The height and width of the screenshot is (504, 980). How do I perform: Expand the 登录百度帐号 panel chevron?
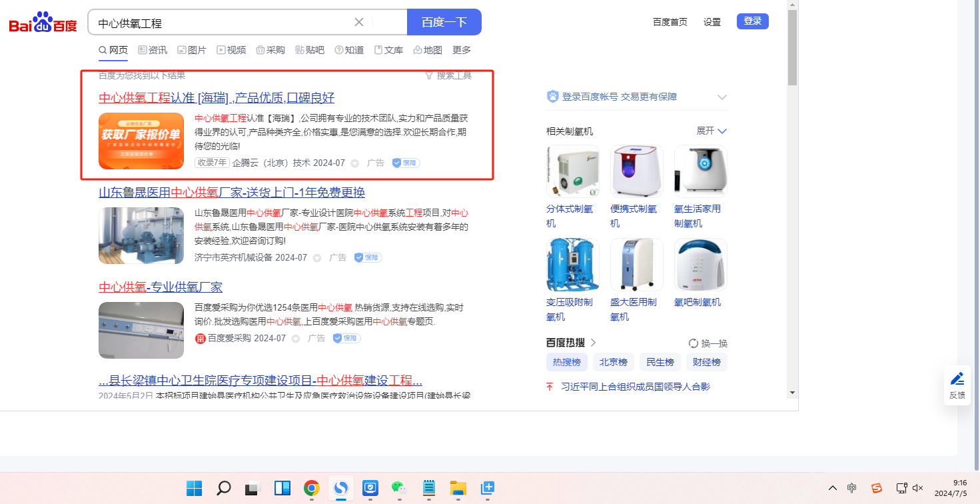pos(722,97)
